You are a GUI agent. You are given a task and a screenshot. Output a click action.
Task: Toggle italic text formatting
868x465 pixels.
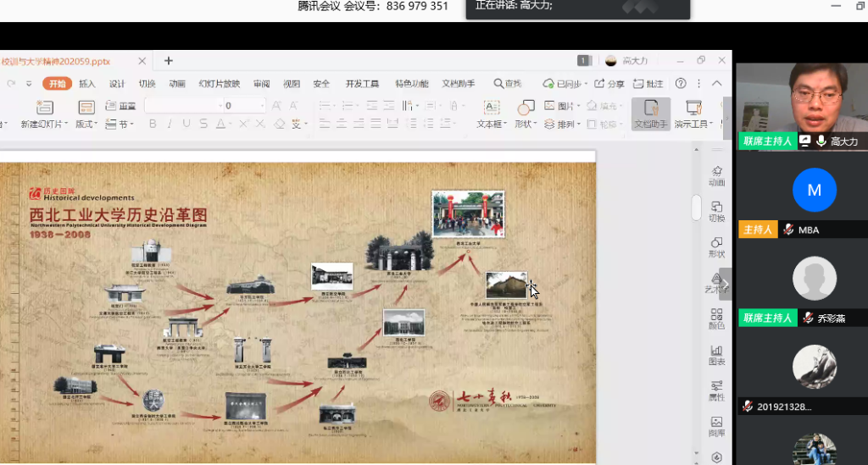(x=170, y=124)
